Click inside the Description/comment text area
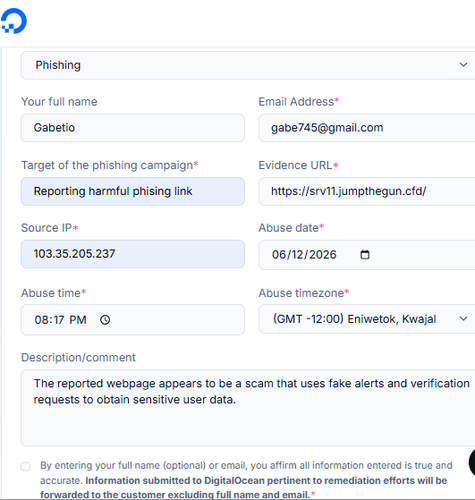475x500 pixels. click(x=248, y=408)
